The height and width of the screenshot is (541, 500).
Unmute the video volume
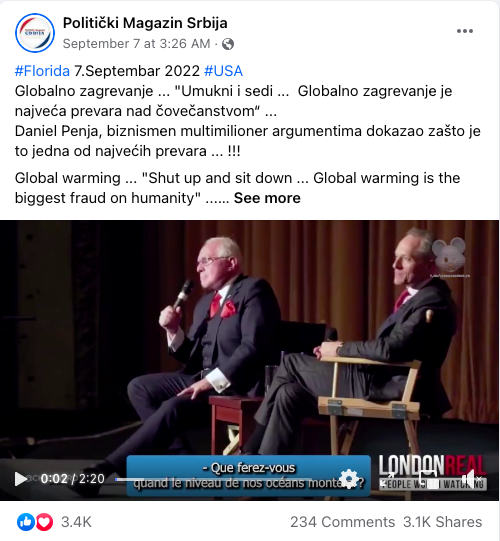[472, 479]
